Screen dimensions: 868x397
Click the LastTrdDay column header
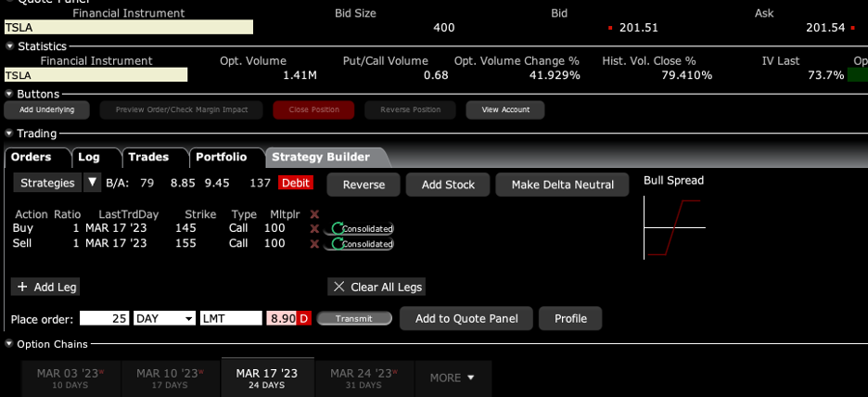click(x=129, y=214)
